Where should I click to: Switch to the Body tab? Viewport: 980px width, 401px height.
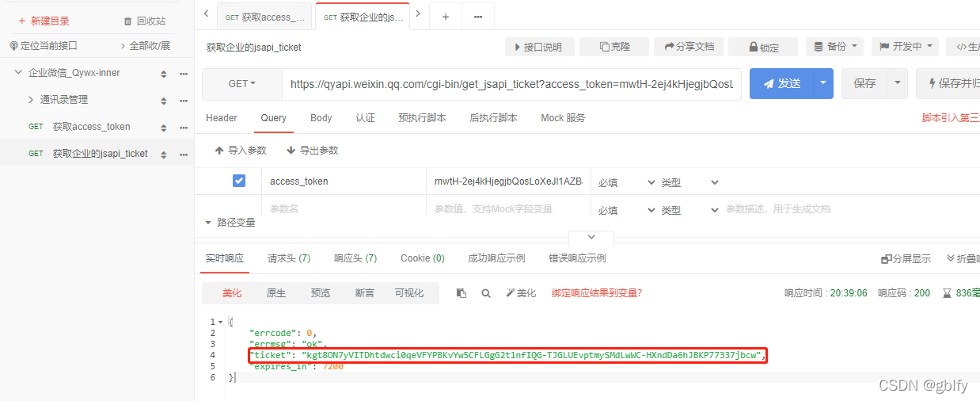point(321,118)
